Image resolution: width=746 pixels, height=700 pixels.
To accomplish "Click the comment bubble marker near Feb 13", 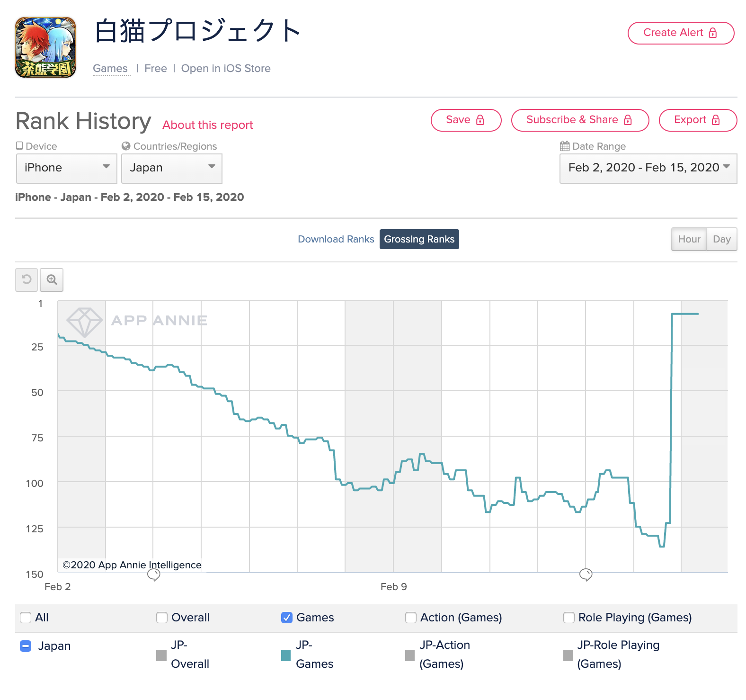I will pyautogui.click(x=586, y=574).
